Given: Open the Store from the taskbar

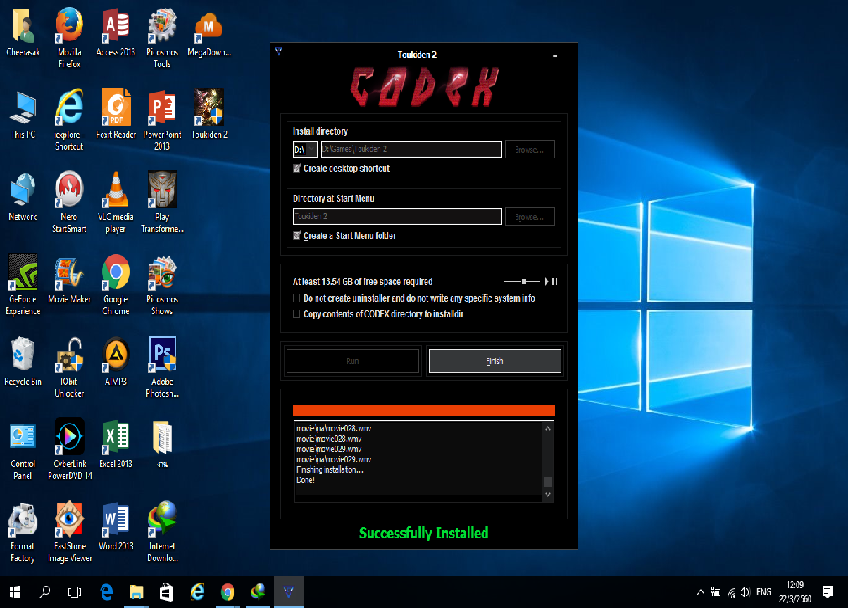Looking at the screenshot, I should pyautogui.click(x=167, y=592).
